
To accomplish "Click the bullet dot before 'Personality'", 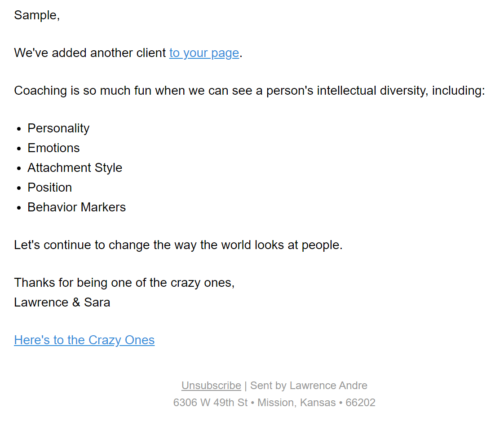I will click(x=19, y=129).
